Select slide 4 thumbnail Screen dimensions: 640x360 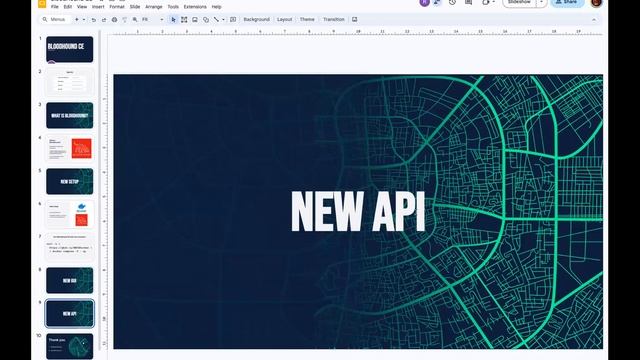69,149
